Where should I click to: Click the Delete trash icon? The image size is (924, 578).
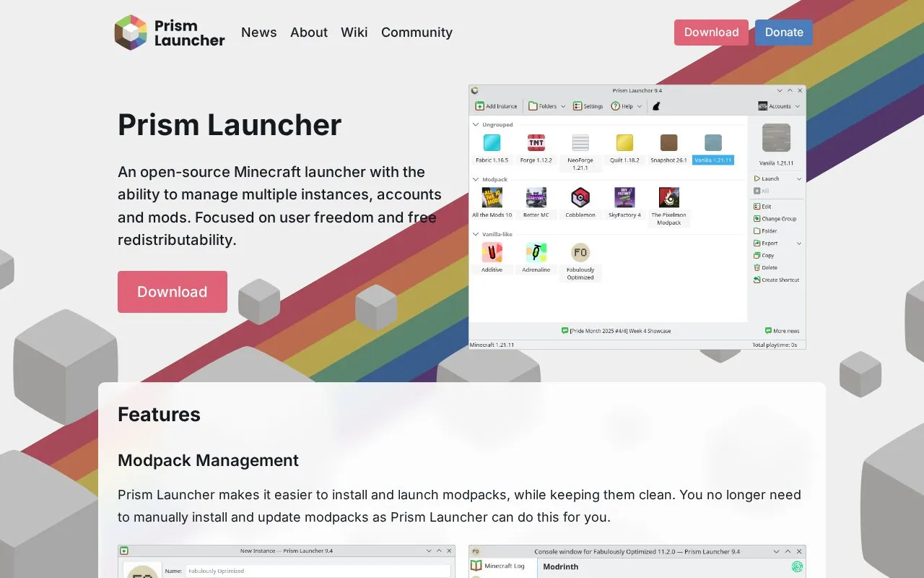pyautogui.click(x=757, y=267)
